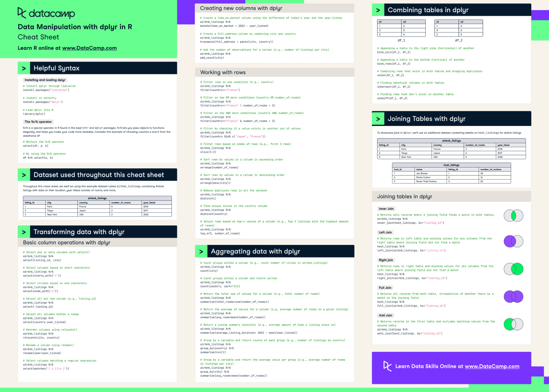Click the 'setdiff(df_1, df_2)' code line
The height and width of the screenshot is (392, 549).
[x=392, y=98]
